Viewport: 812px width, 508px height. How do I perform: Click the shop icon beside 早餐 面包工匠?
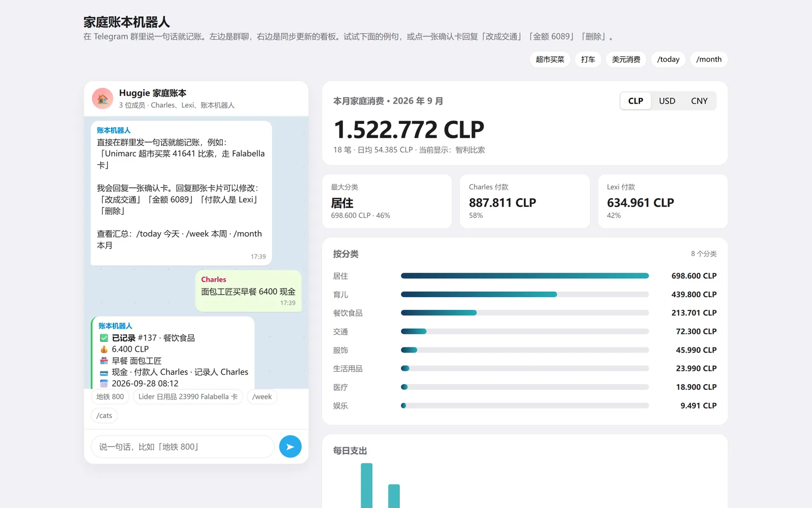click(104, 361)
